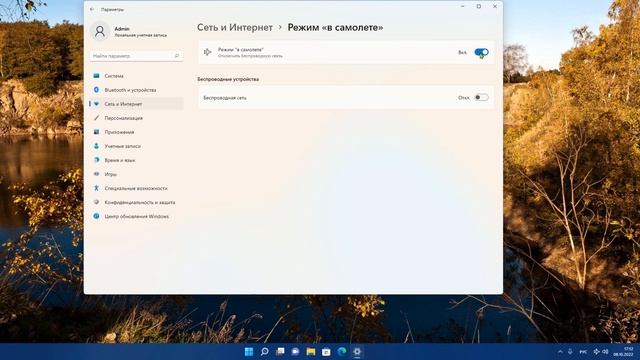Open «Персонализация» settings

tap(136, 118)
